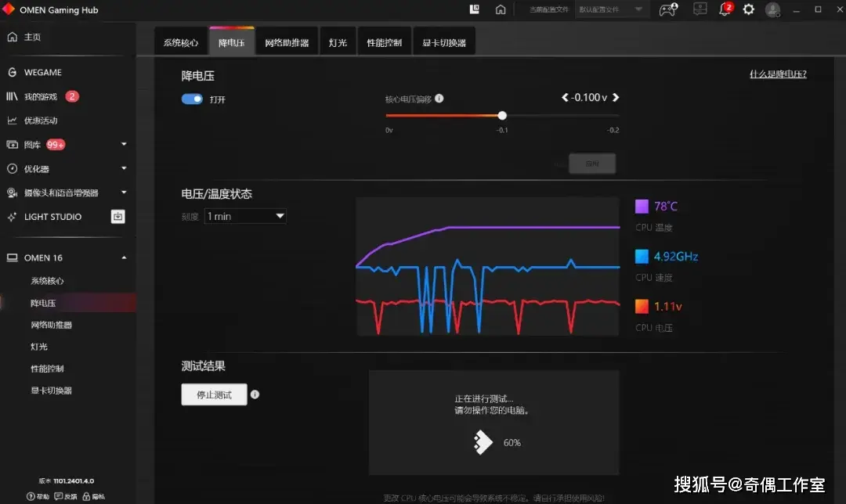
Task: Select 系统核心 under OMEN 16
Action: click(48, 281)
